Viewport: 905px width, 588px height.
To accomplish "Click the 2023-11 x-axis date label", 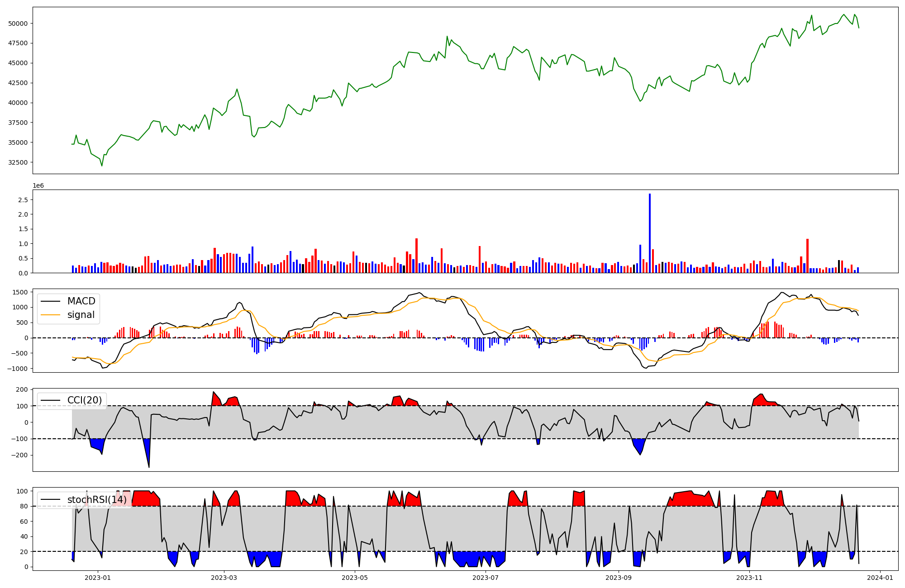I will (x=749, y=578).
